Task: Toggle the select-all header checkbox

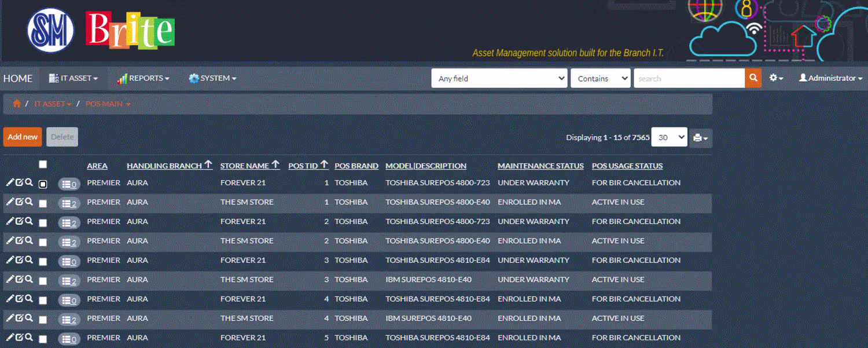Action: (43, 165)
